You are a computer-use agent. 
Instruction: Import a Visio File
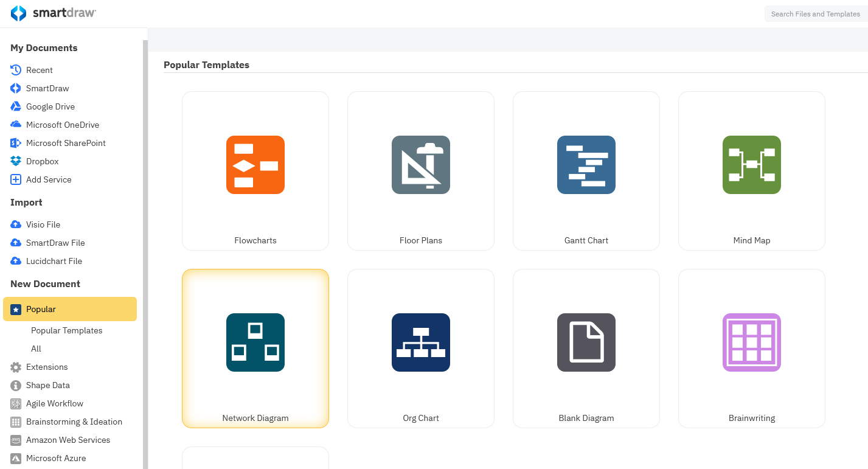click(42, 224)
